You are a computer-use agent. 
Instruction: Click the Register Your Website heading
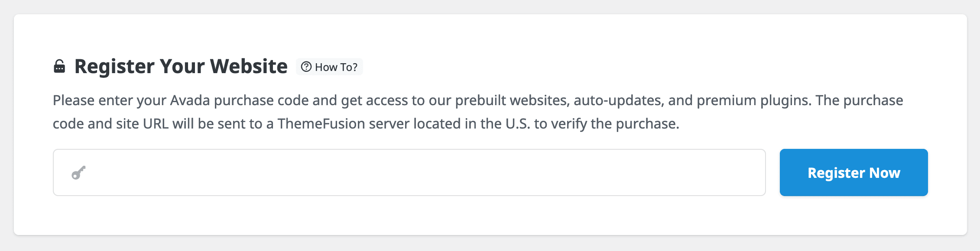coord(181,66)
